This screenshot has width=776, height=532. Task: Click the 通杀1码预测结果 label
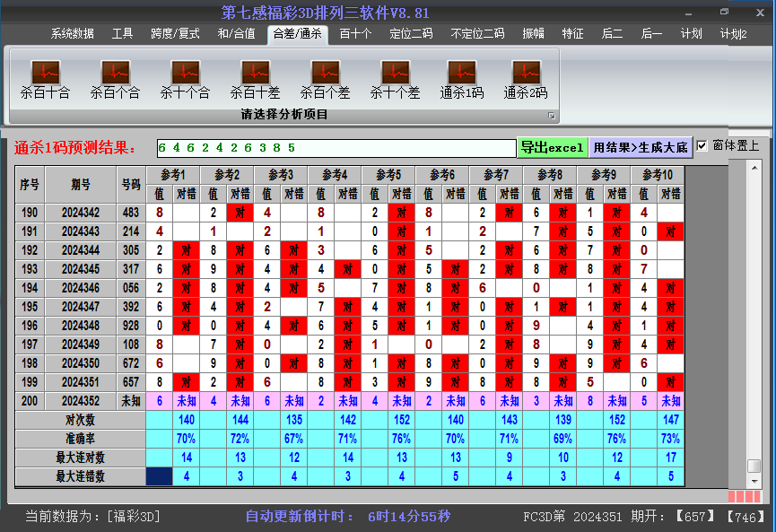pos(74,147)
